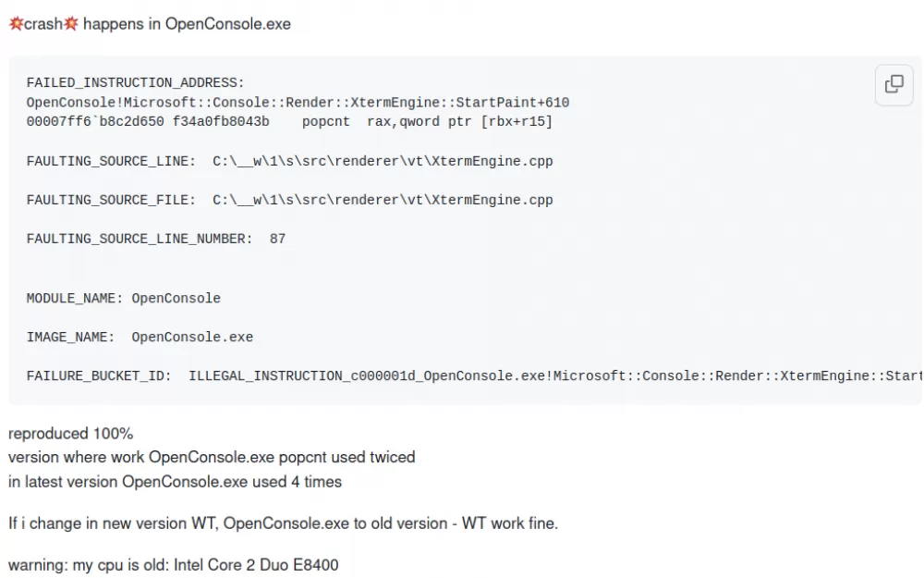Click the 'used 4 times' sentence

pyautogui.click(x=175, y=482)
